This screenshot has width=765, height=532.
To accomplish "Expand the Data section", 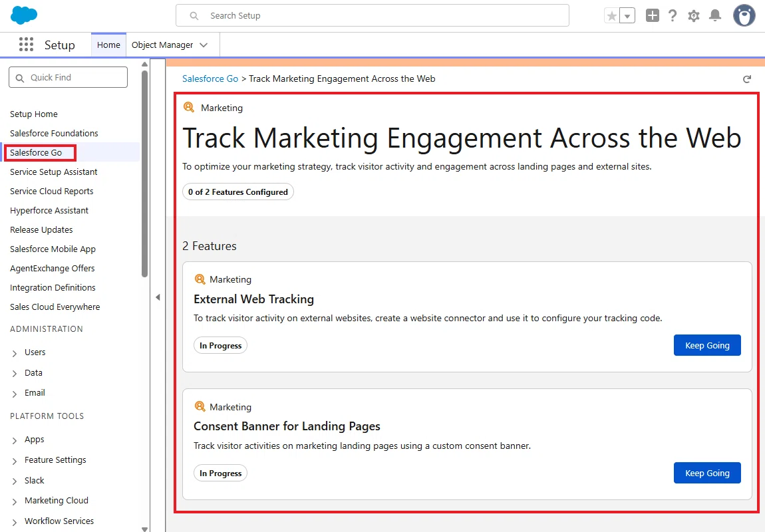I will 15,374.
